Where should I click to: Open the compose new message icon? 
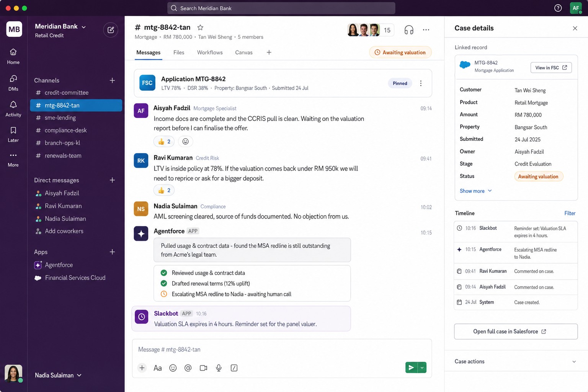tap(111, 30)
